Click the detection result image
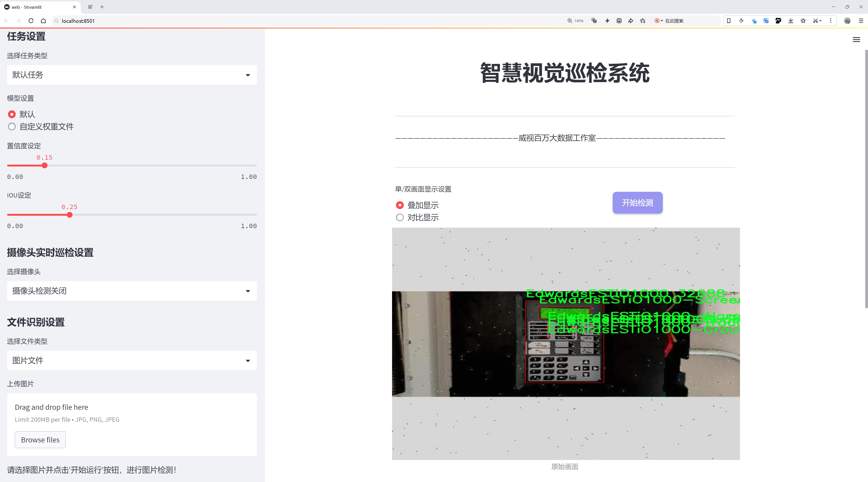 pyautogui.click(x=566, y=344)
